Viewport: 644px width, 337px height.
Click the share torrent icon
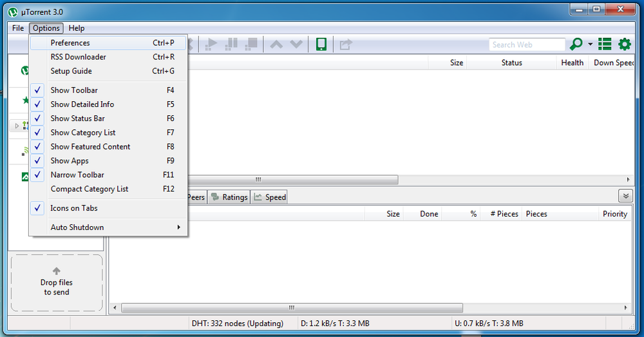pos(346,44)
